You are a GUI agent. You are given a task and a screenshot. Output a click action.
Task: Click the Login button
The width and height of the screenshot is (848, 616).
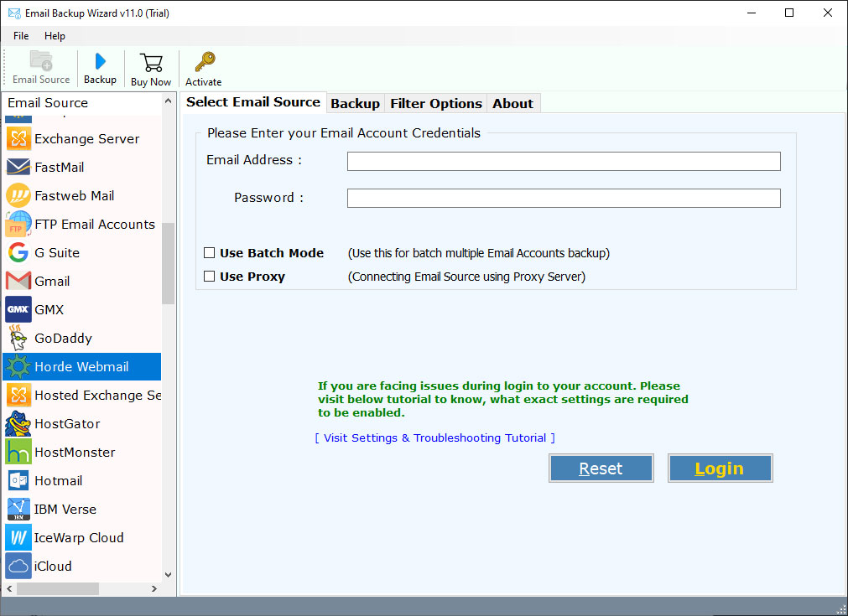coord(720,468)
